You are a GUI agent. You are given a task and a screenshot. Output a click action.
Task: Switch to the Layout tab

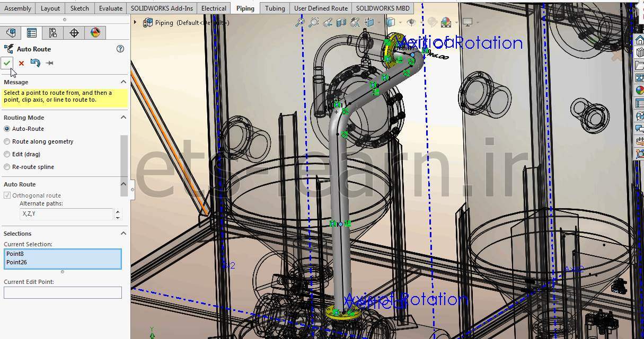pos(50,8)
